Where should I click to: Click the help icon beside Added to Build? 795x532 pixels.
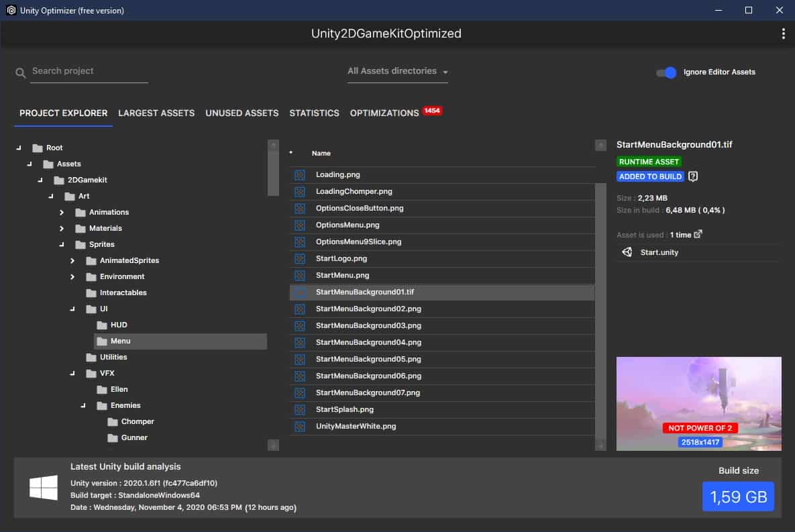click(x=692, y=176)
